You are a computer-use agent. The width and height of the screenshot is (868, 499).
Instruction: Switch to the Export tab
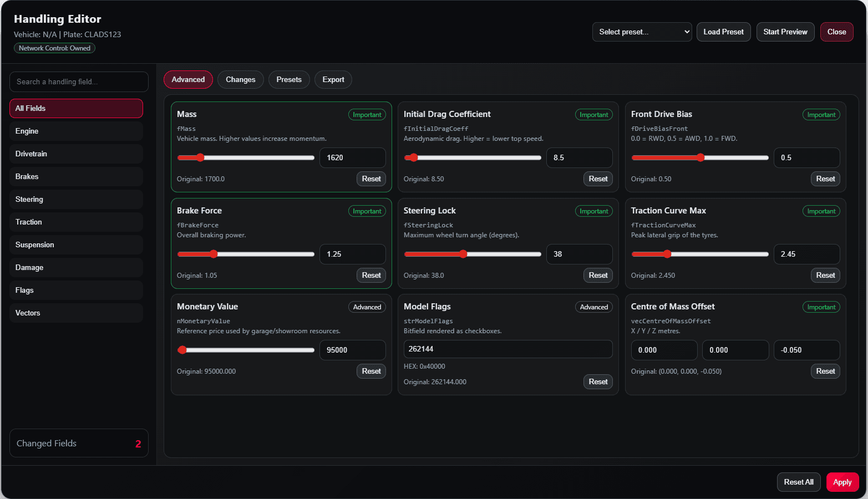tap(333, 79)
